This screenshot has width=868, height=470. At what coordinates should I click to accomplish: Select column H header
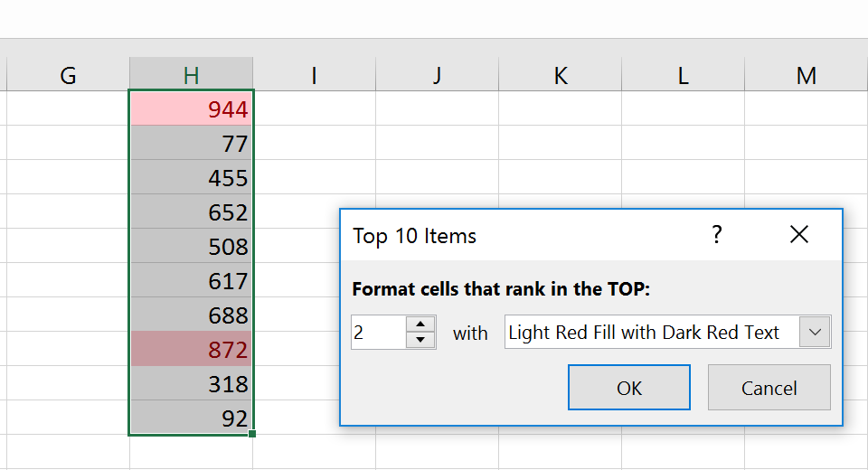click(191, 76)
